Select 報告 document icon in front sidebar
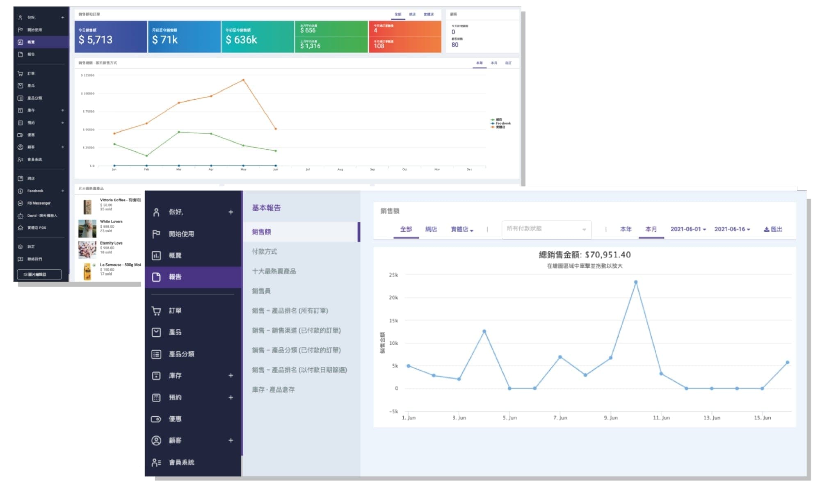The image size is (820, 504). tap(156, 277)
